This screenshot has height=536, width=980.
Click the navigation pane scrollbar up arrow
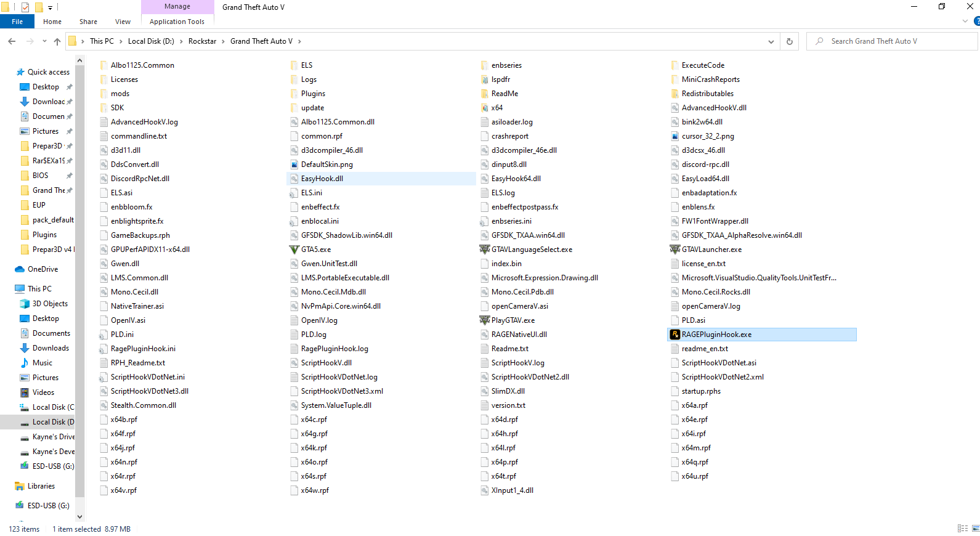(x=79, y=60)
